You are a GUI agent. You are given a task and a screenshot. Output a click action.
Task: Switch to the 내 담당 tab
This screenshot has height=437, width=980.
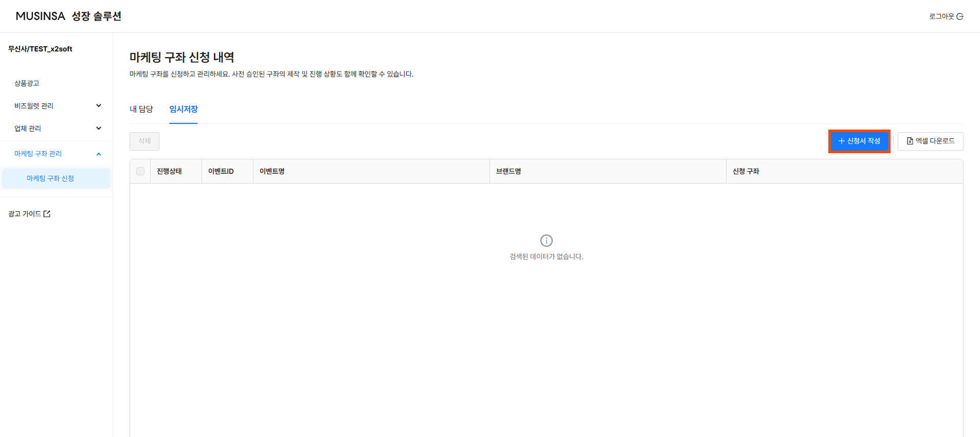click(x=141, y=109)
